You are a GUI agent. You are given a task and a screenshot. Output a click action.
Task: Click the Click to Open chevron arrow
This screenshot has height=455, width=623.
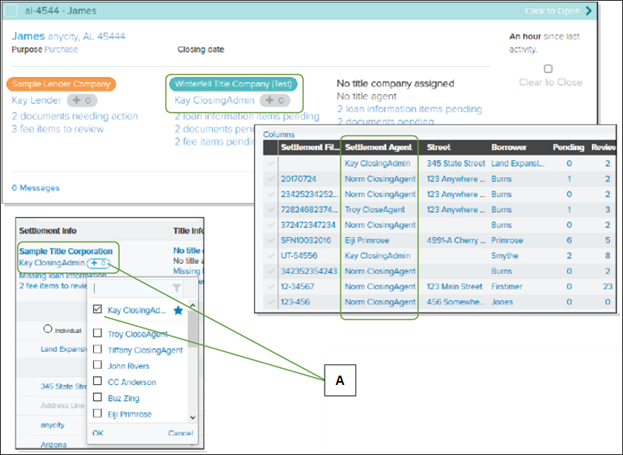(x=588, y=11)
